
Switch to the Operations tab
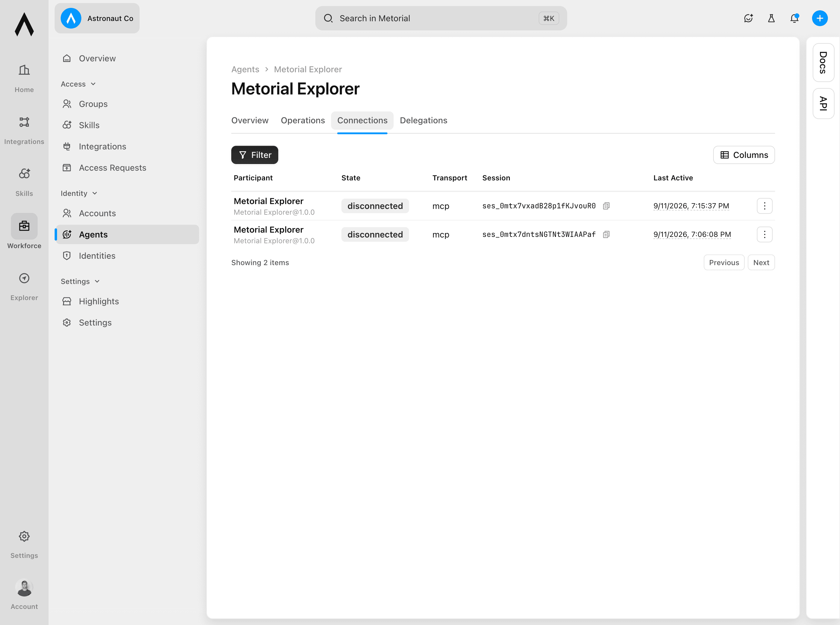(303, 120)
